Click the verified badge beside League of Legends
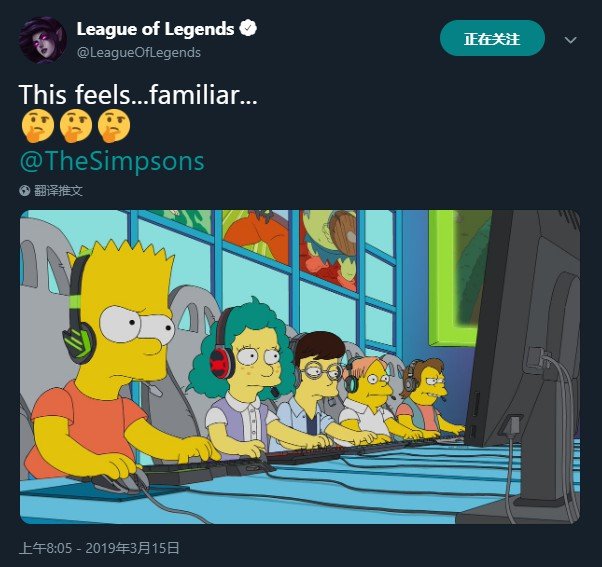 [x=248, y=28]
